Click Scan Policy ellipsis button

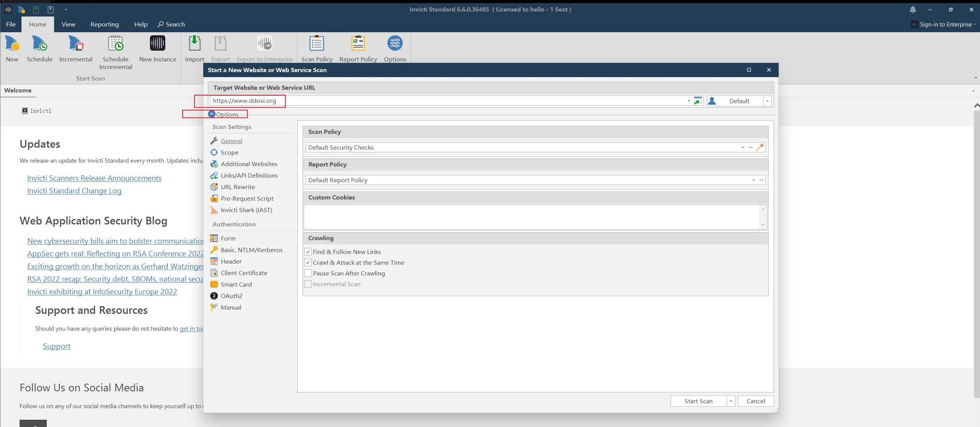click(x=751, y=147)
